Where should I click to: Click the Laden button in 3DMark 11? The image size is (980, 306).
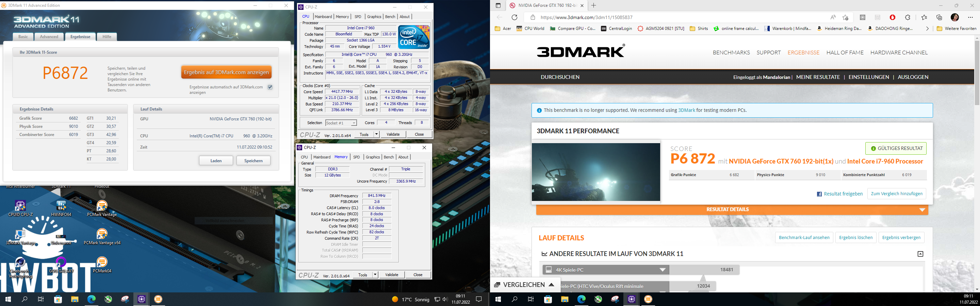216,161
